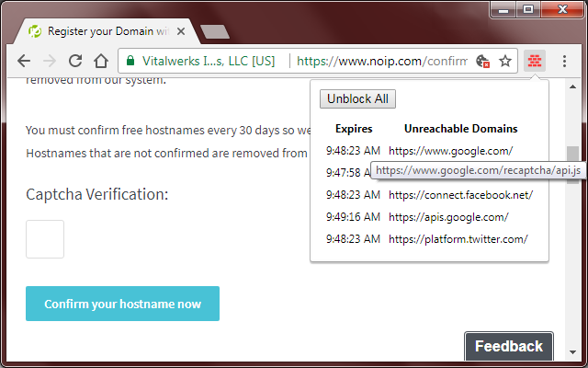This screenshot has height=368, width=588.
Task: Click Confirm your hostname now button
Action: 122,304
